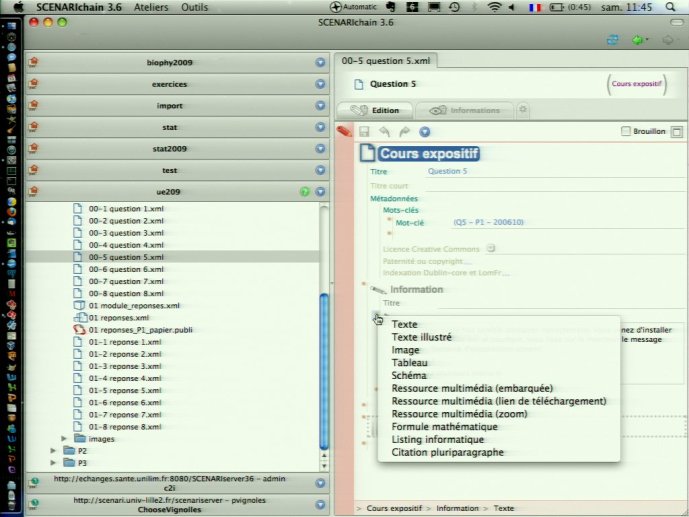Switch to the Edition tab
Screen dimensions: 689x517
pyautogui.click(x=374, y=110)
